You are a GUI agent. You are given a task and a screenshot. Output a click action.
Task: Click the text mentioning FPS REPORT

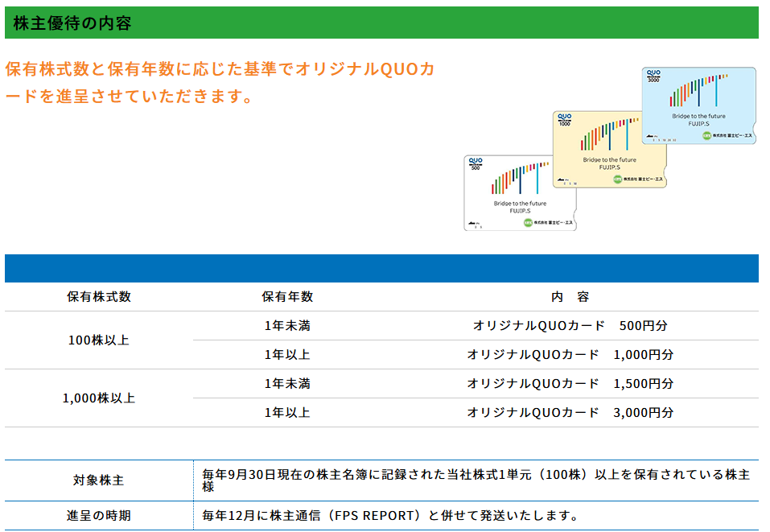click(390, 515)
